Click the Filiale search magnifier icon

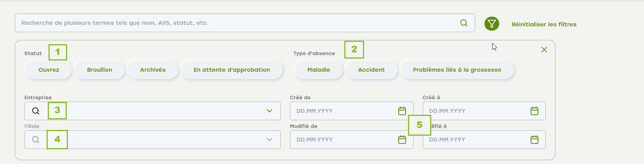point(36,140)
